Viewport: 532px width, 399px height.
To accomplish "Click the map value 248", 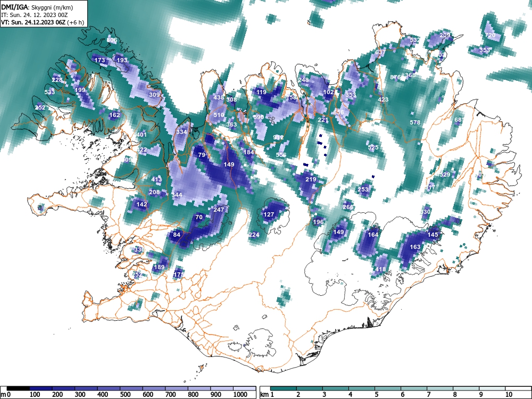I will (x=304, y=80).
